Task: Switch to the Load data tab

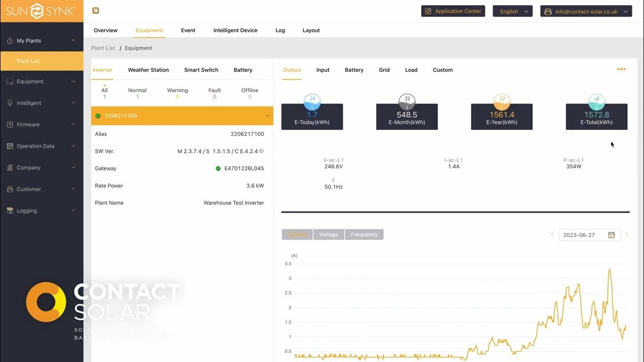Action: pos(411,70)
